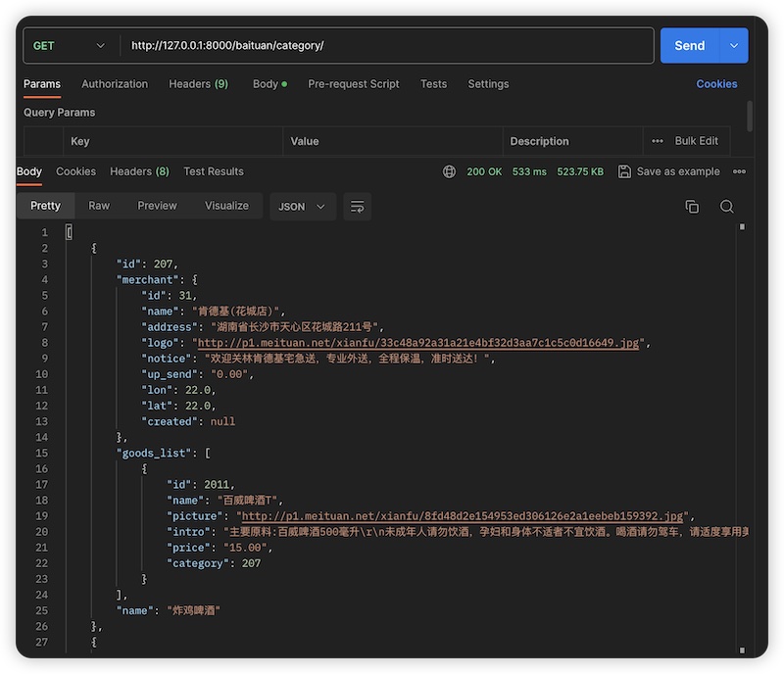Click Save as example button
This screenshot has height=674, width=784.
[x=669, y=171]
